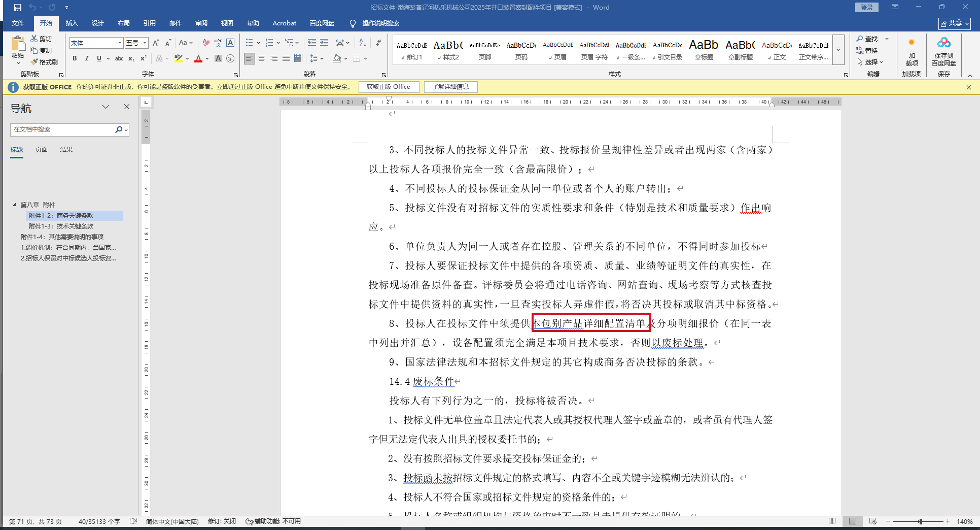Click the Save icon in title bar

coord(18,8)
